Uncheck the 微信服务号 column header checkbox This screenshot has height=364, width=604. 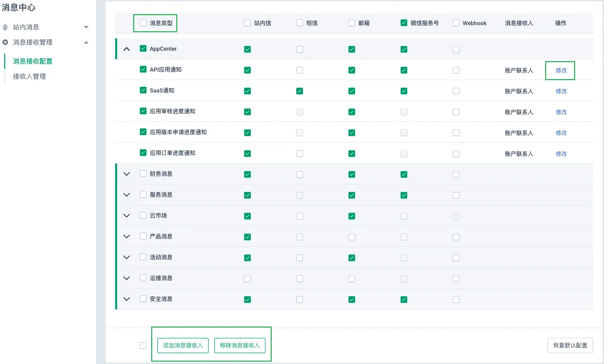click(404, 23)
